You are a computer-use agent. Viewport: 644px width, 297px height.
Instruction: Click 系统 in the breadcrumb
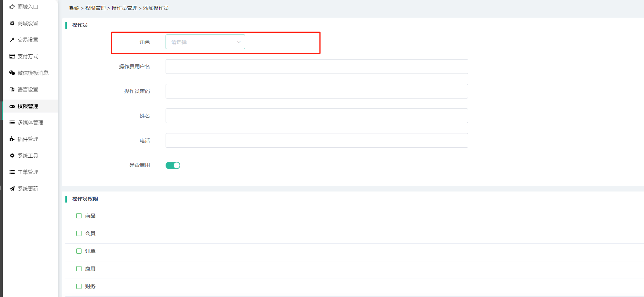(74, 8)
